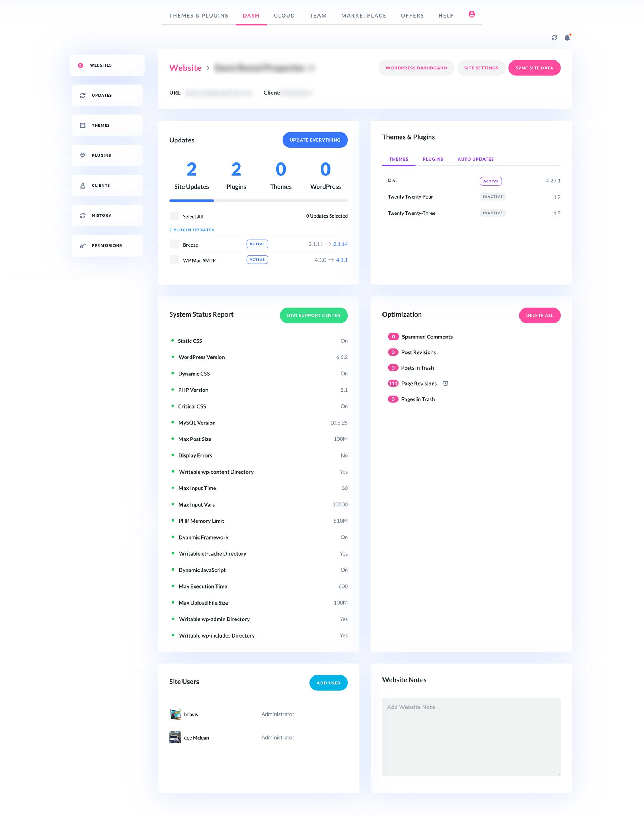This screenshot has width=644, height=815.
Task: Select the Updates sidebar icon
Action: pyautogui.click(x=83, y=96)
